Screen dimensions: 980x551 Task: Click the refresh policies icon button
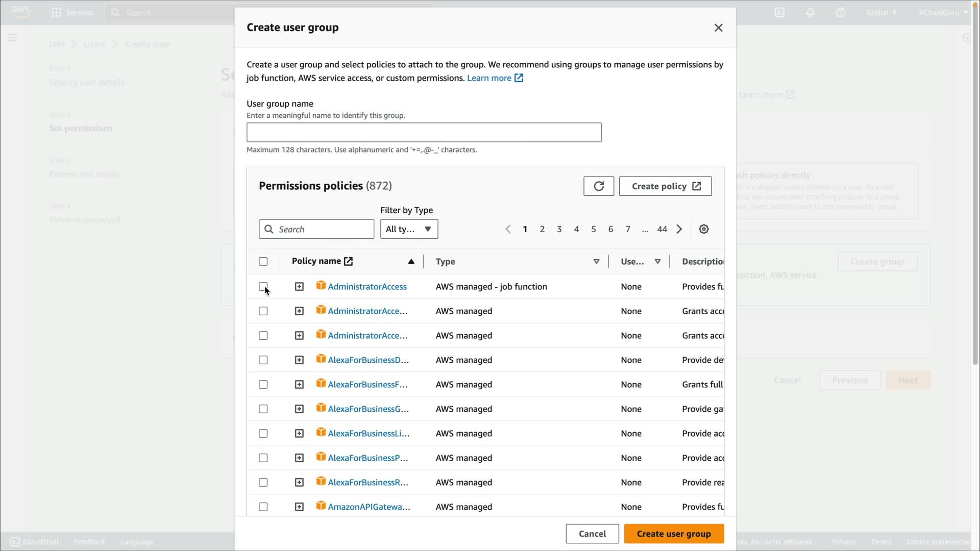pyautogui.click(x=599, y=186)
